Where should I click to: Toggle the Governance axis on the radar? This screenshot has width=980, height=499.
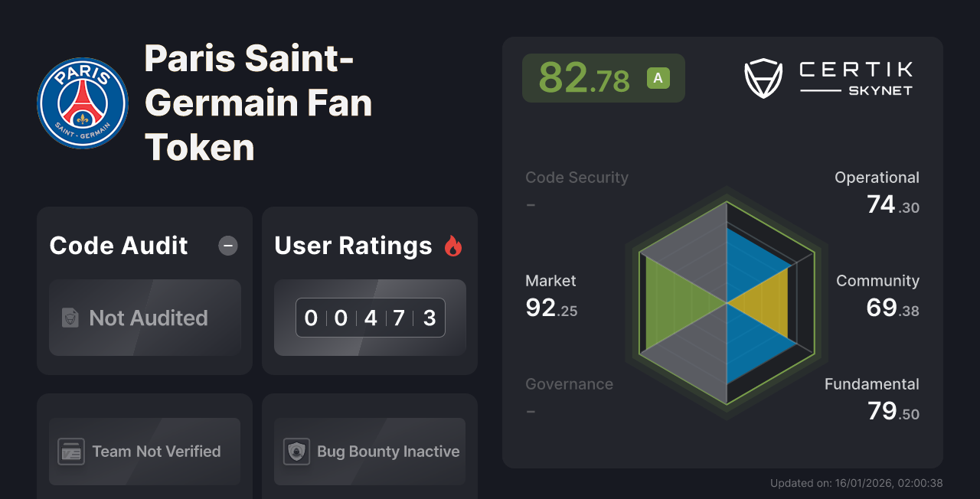point(569,383)
